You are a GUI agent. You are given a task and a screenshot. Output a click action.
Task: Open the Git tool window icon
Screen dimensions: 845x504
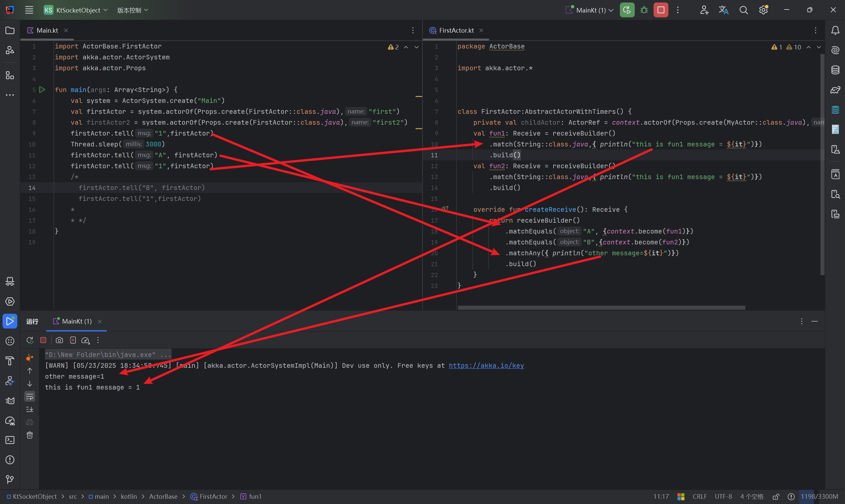10,479
